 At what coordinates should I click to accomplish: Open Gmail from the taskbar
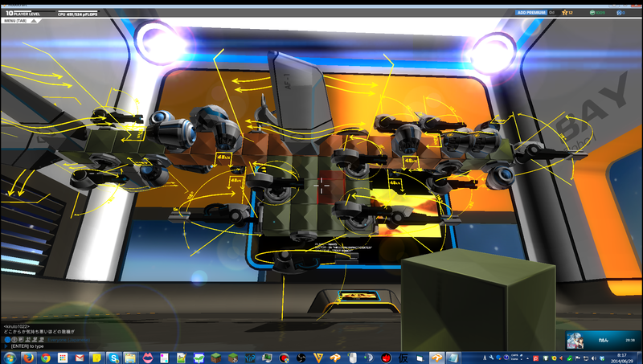pyautogui.click(x=80, y=358)
